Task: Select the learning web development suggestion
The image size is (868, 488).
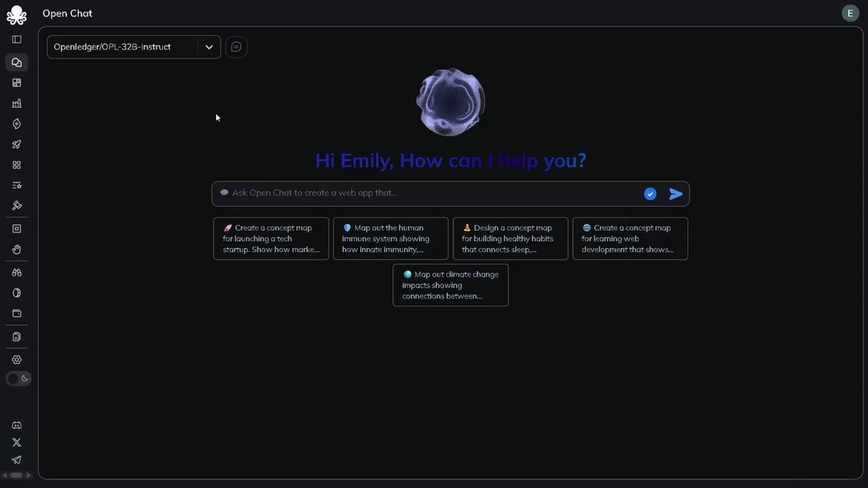Action: 630,239
